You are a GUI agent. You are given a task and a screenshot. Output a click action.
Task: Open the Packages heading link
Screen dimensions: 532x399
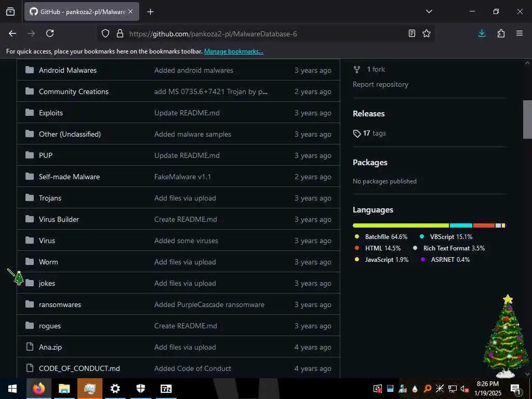(370, 163)
